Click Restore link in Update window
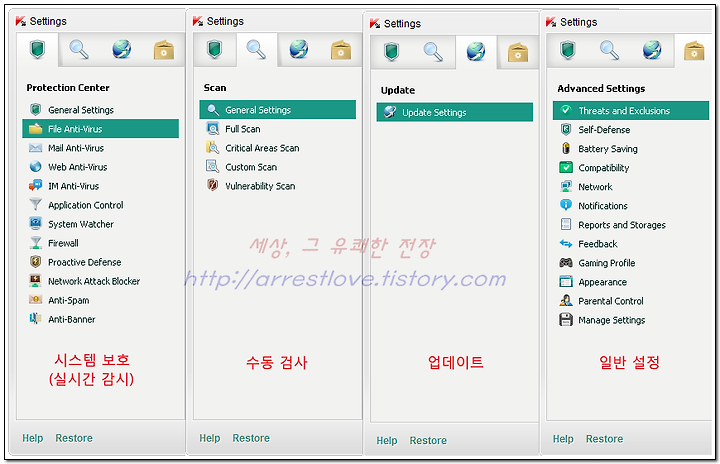Image resolution: width=720 pixels, height=464 pixels. click(x=428, y=441)
